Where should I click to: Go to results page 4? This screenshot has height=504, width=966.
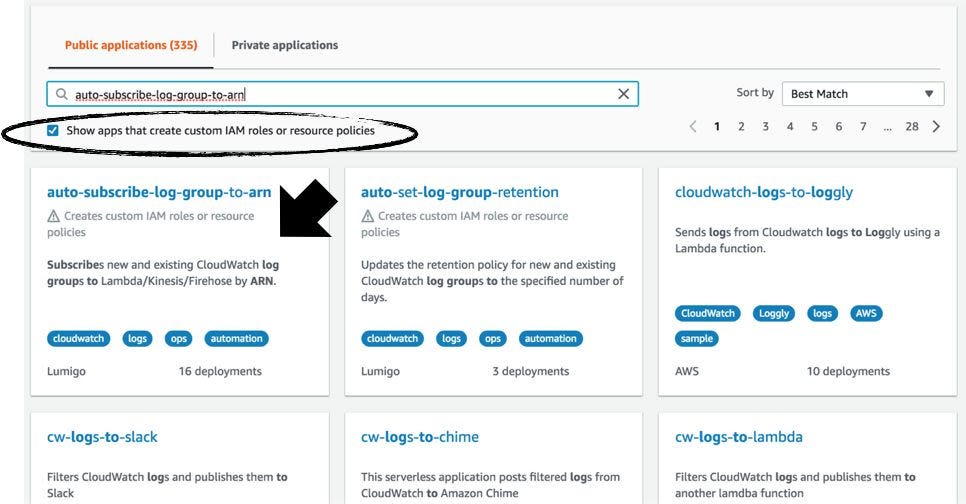(790, 126)
